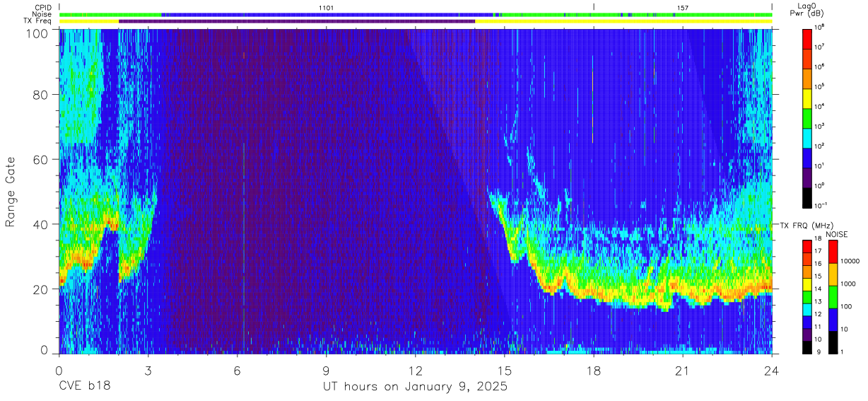Viewport: 868px width, 401px height.
Task: Click the 80 tick on Range Gate axis
Action: (41, 95)
